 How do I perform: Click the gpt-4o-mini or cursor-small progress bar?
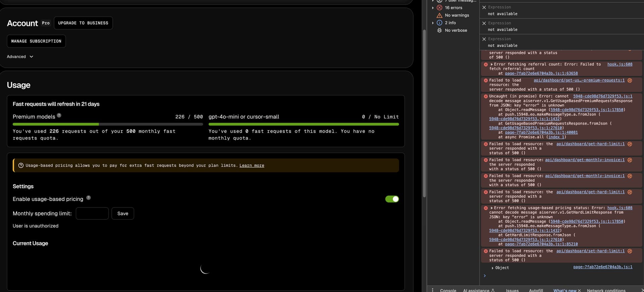click(x=304, y=124)
